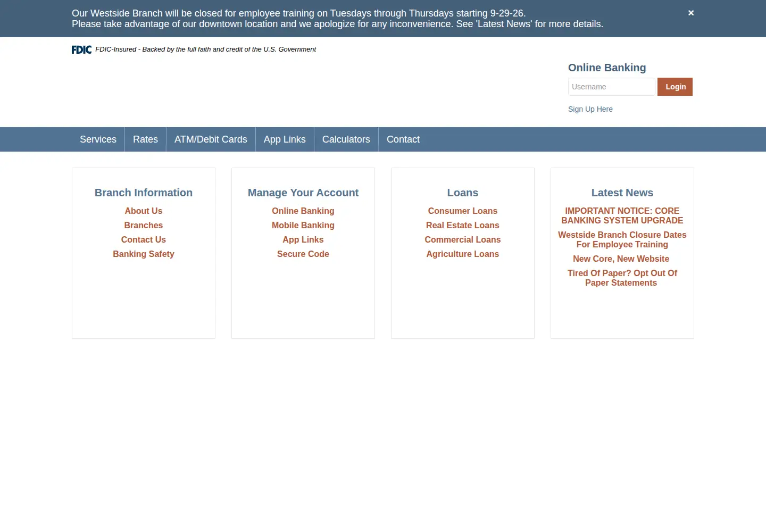The width and height of the screenshot is (766, 532).
Task: Open the Agriculture Loans link
Action: pos(463,254)
